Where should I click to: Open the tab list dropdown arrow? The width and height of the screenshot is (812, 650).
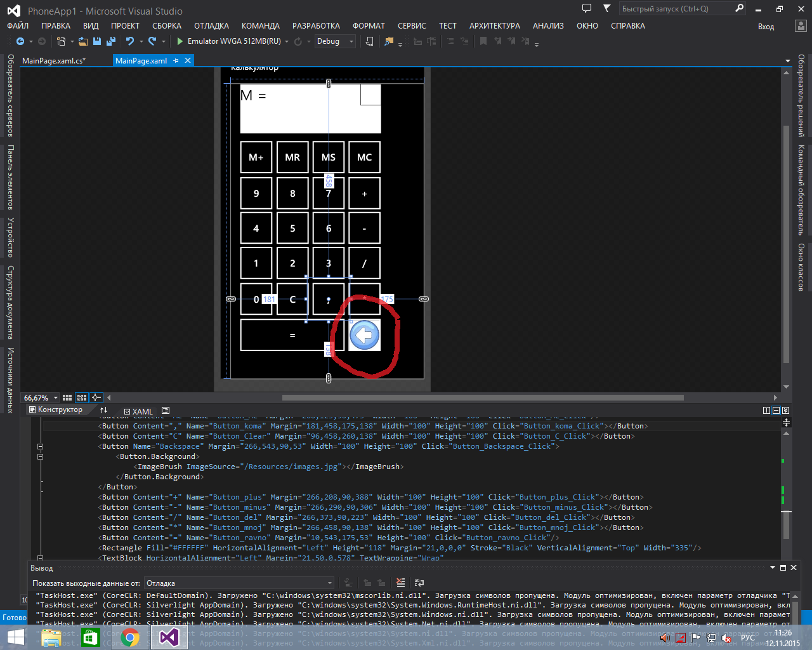point(788,60)
